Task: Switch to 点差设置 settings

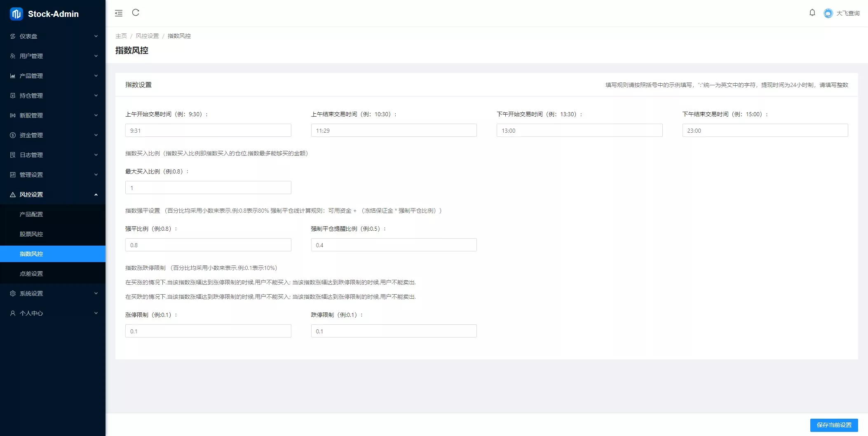Action: [30, 273]
